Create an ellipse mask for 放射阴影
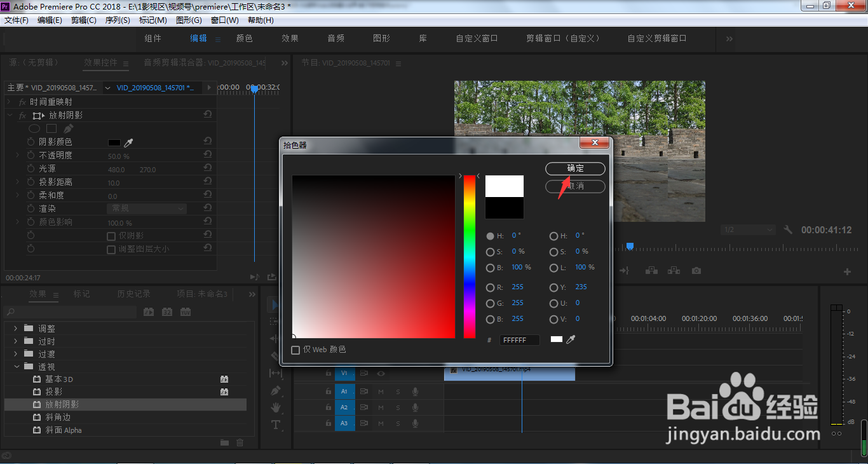The image size is (868, 464). pyautogui.click(x=34, y=129)
